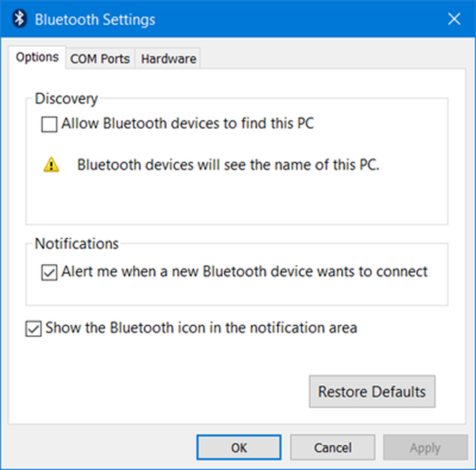Click the Cancel button
The image size is (476, 470).
point(332,448)
